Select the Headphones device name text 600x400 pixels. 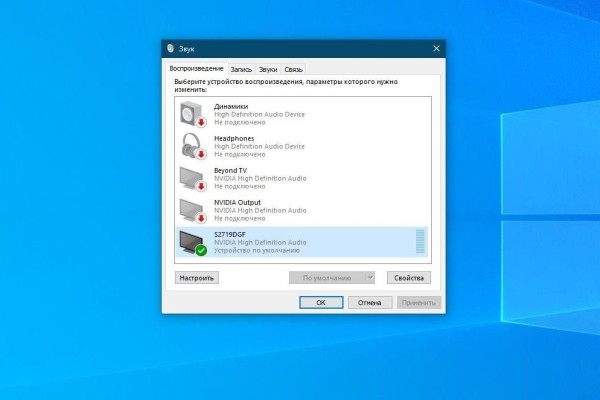pyautogui.click(x=234, y=138)
